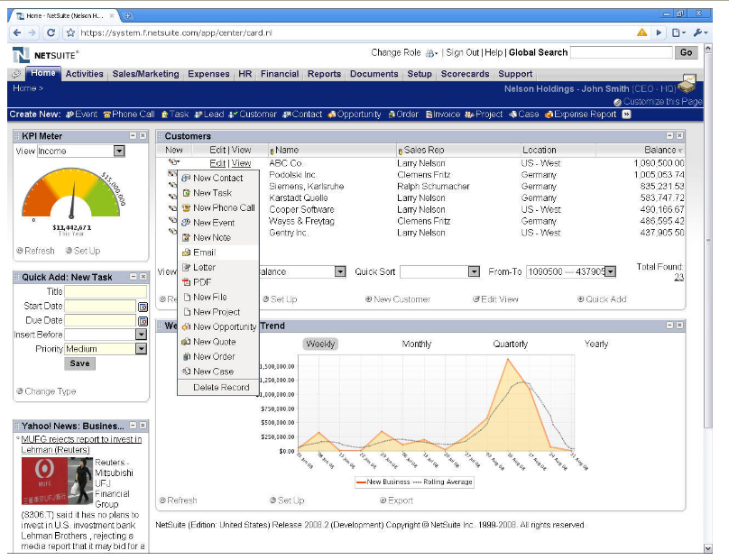Click the Sign Out link
Image resolution: width=729 pixels, height=560 pixels.
pos(462,52)
